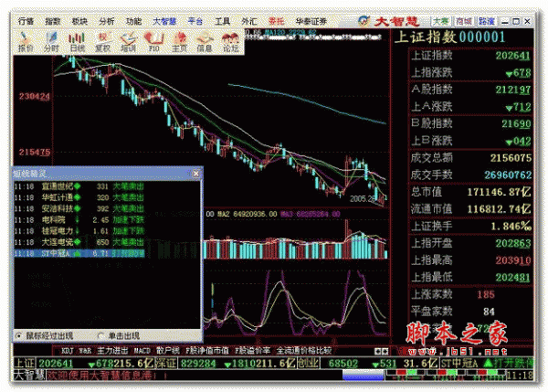The width and height of the screenshot is (548, 392).
Task: Select the 大连电瓷 alert row
Action: [x=79, y=242]
